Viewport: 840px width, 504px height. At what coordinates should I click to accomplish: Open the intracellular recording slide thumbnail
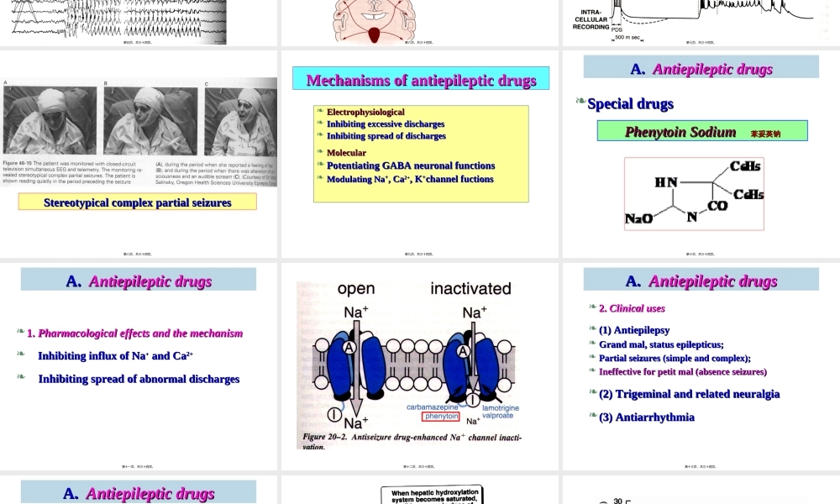point(701,21)
